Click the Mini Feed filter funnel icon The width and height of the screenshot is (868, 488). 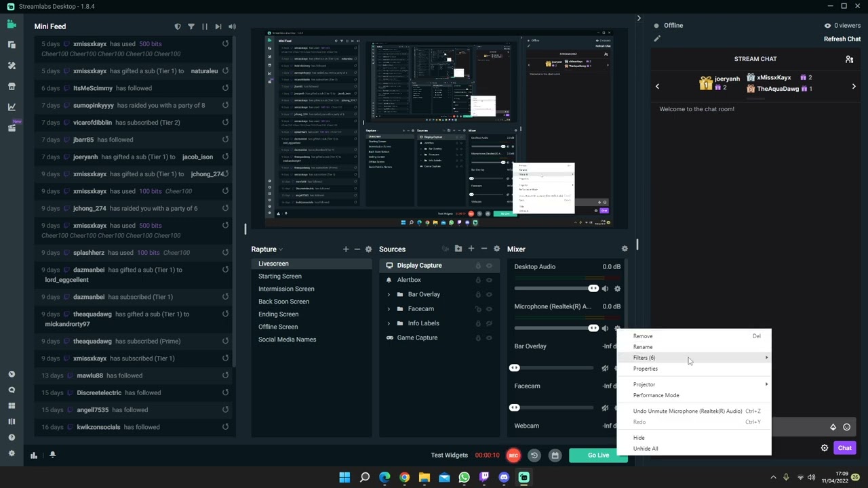[x=191, y=26]
